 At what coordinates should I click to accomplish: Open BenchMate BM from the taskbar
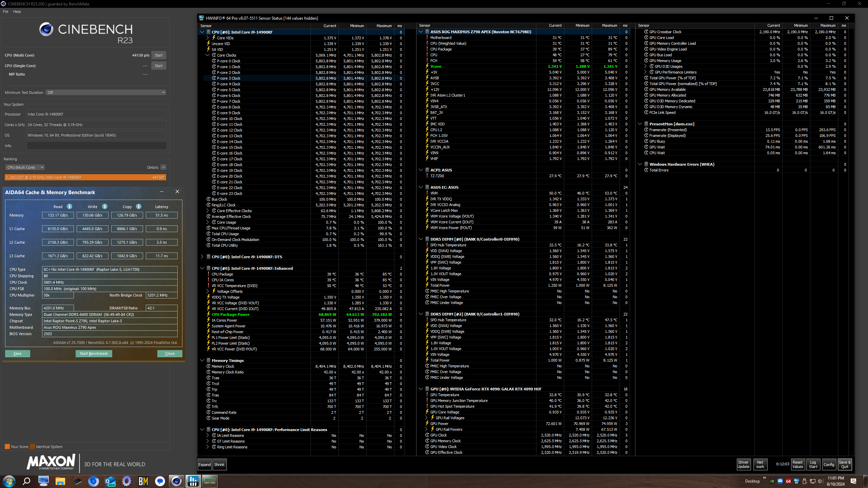143,481
